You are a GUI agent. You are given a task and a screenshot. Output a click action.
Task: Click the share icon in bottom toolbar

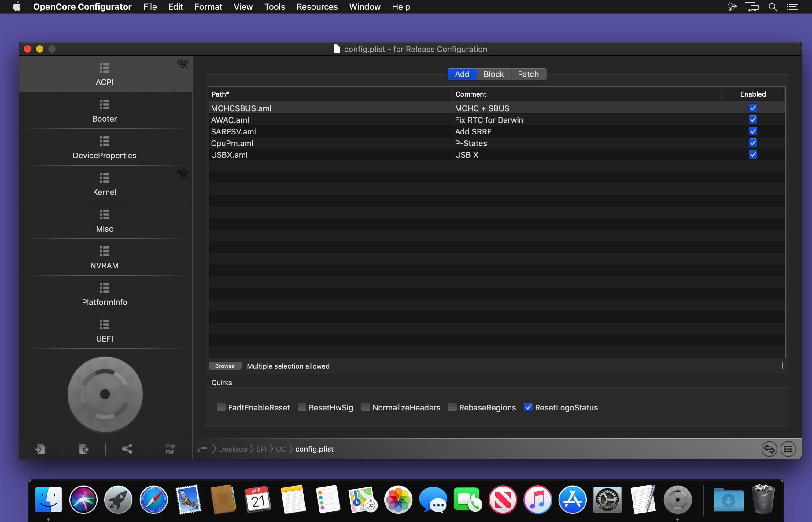(x=127, y=449)
